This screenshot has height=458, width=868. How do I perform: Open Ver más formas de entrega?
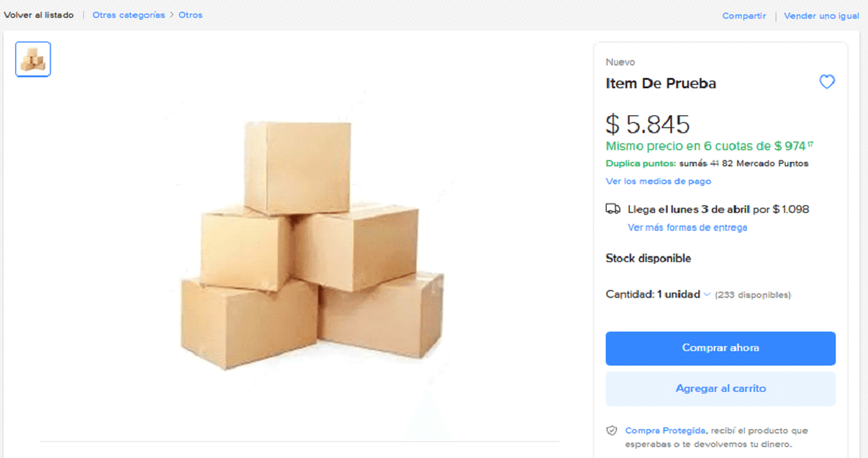(x=687, y=227)
